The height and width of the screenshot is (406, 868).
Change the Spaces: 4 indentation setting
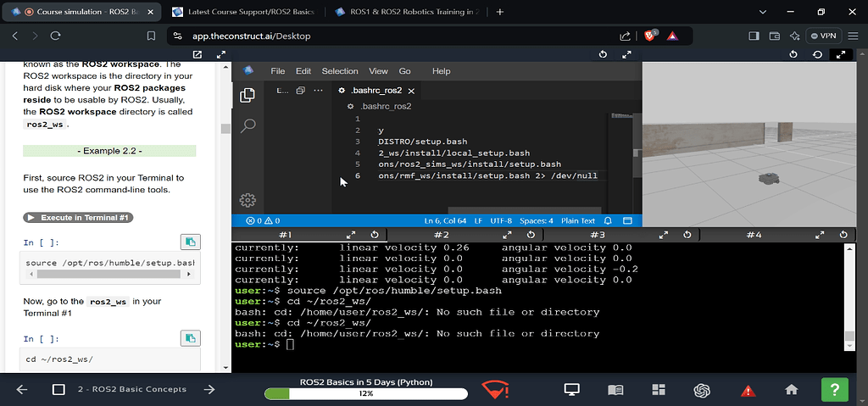[x=537, y=220]
